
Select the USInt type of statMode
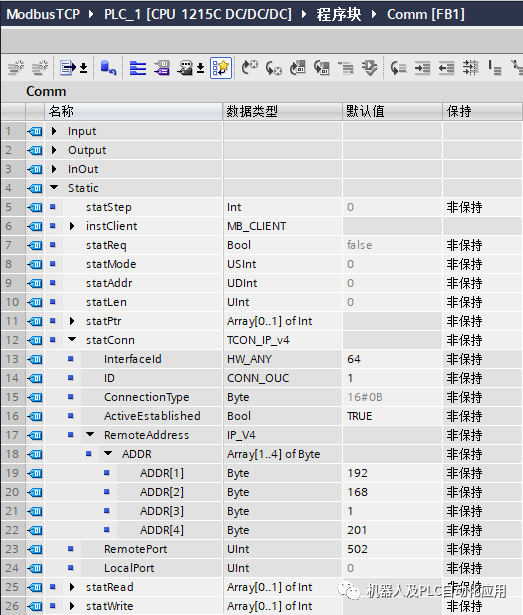242,264
